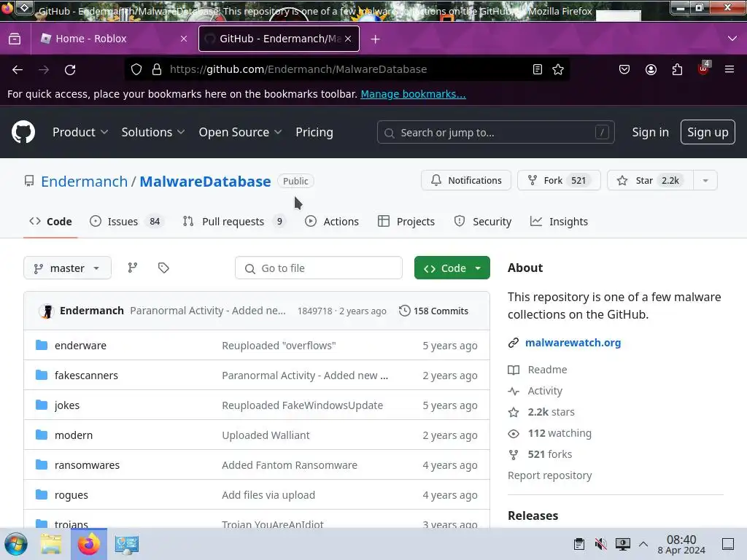Expand the Solutions menu
Screen dimensions: 747x560
(x=153, y=132)
